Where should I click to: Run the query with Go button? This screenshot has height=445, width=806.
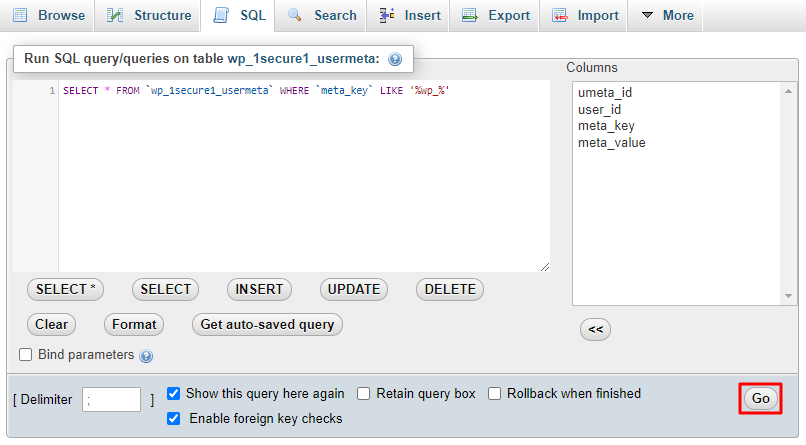[761, 398]
